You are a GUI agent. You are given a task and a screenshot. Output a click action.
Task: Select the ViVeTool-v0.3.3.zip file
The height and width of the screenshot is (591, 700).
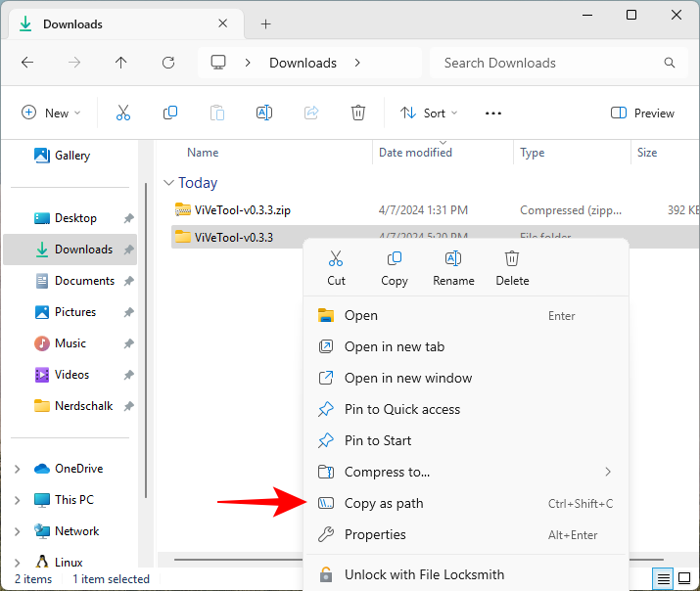(x=242, y=210)
